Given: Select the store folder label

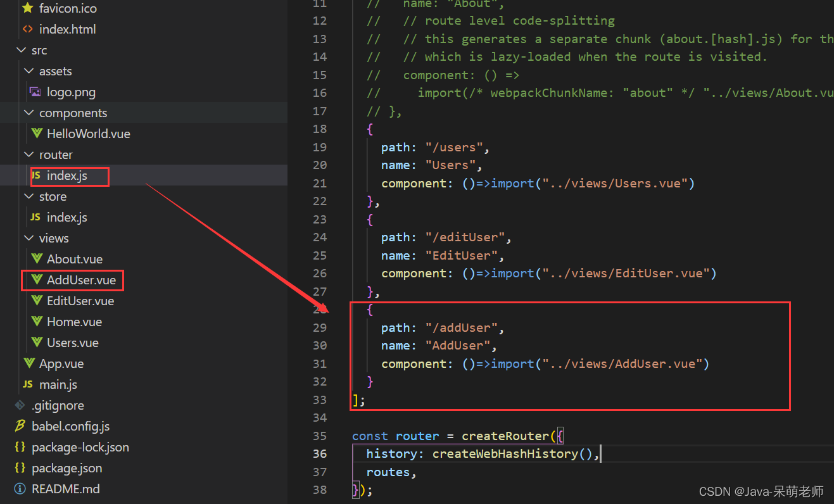Looking at the screenshot, I should (x=53, y=196).
